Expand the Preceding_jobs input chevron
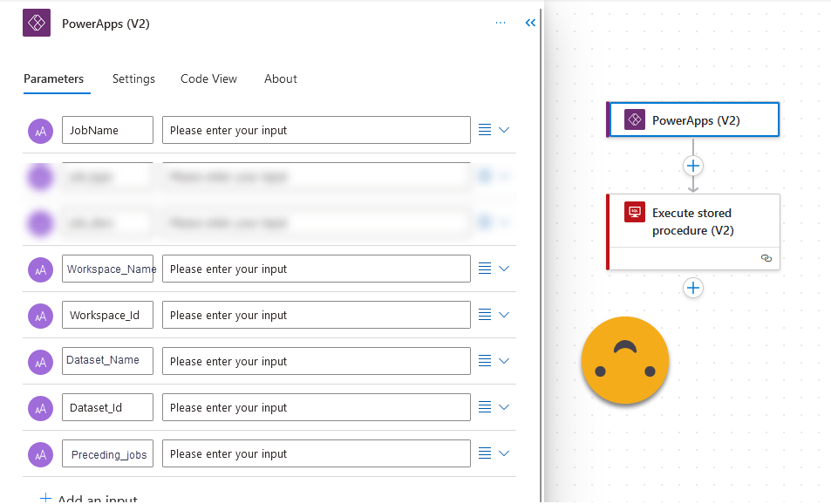Viewport: 831px width, 504px height. (504, 453)
